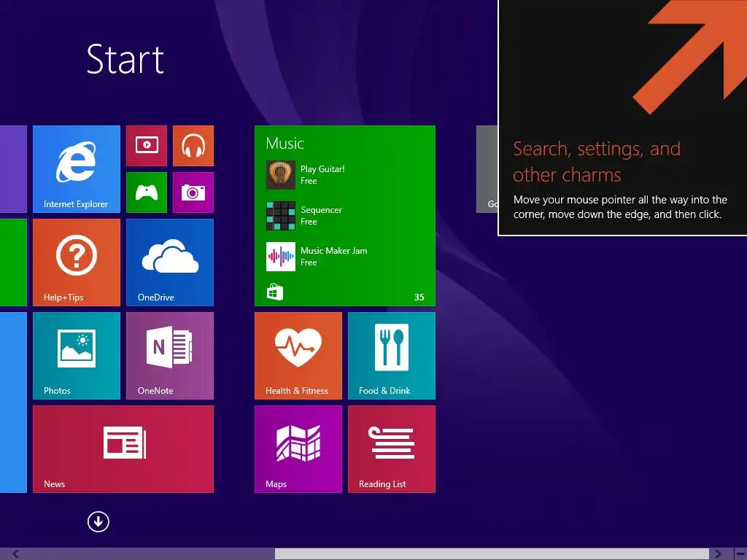Click the partially hidden gray tile beside tooltip
The height and width of the screenshot is (560, 747).
click(487, 169)
